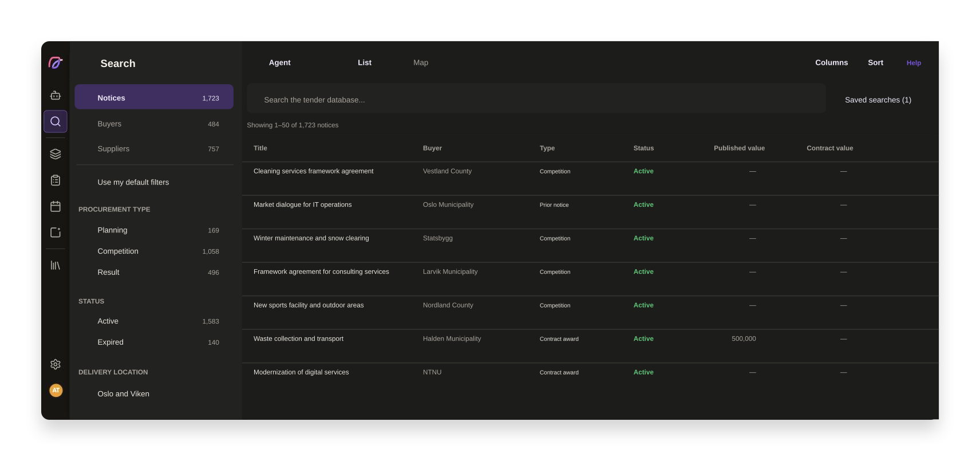
Task: Open the calendar icon in the sidebar
Action: (x=56, y=206)
